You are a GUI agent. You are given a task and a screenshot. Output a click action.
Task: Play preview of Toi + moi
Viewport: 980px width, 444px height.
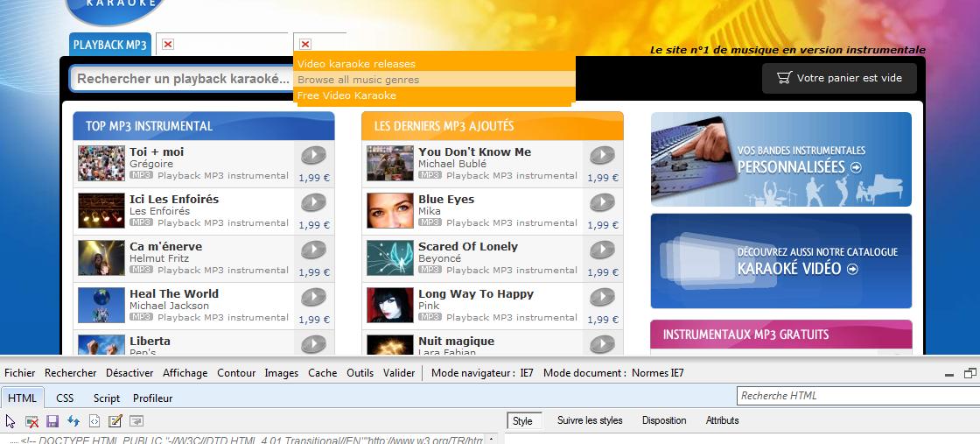(x=314, y=155)
